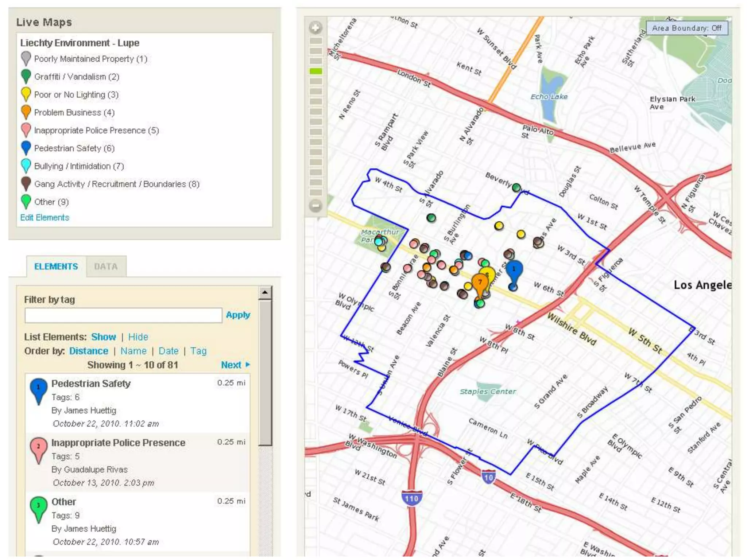
Task: Click the highlighted green zoom level bar
Action: pos(316,71)
